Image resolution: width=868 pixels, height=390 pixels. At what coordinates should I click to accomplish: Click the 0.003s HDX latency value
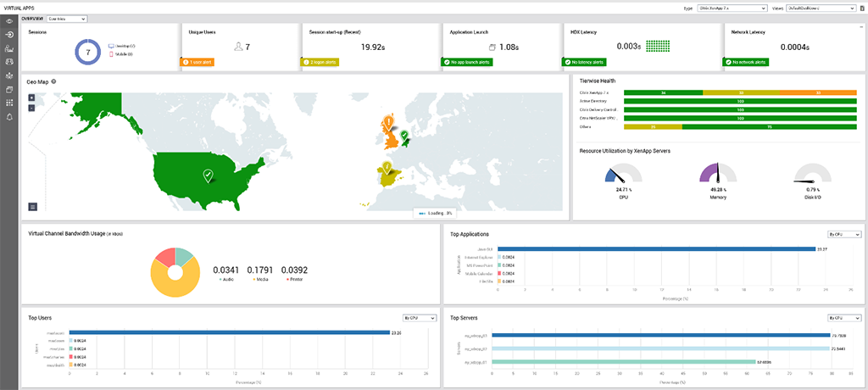click(630, 47)
